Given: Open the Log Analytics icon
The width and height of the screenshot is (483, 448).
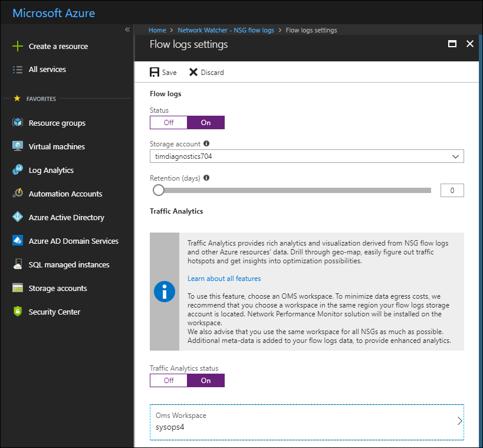Looking at the screenshot, I should click(x=18, y=170).
